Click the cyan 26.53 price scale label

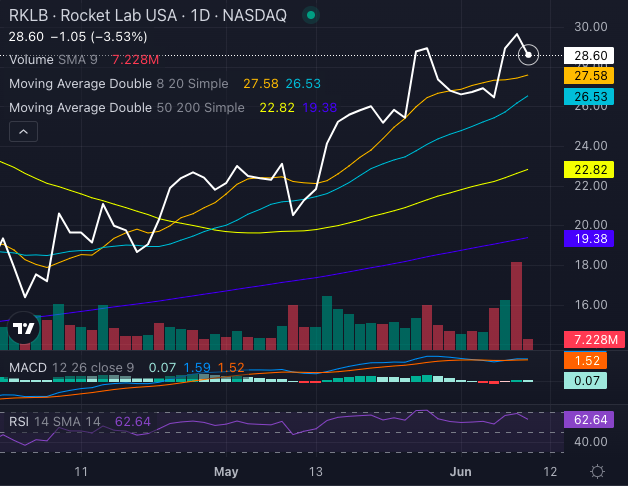pos(589,97)
